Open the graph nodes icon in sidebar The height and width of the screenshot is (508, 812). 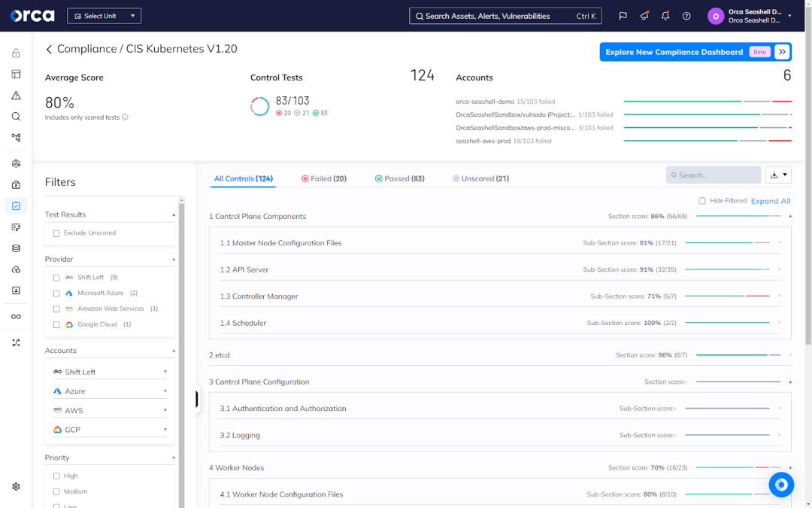click(16, 138)
